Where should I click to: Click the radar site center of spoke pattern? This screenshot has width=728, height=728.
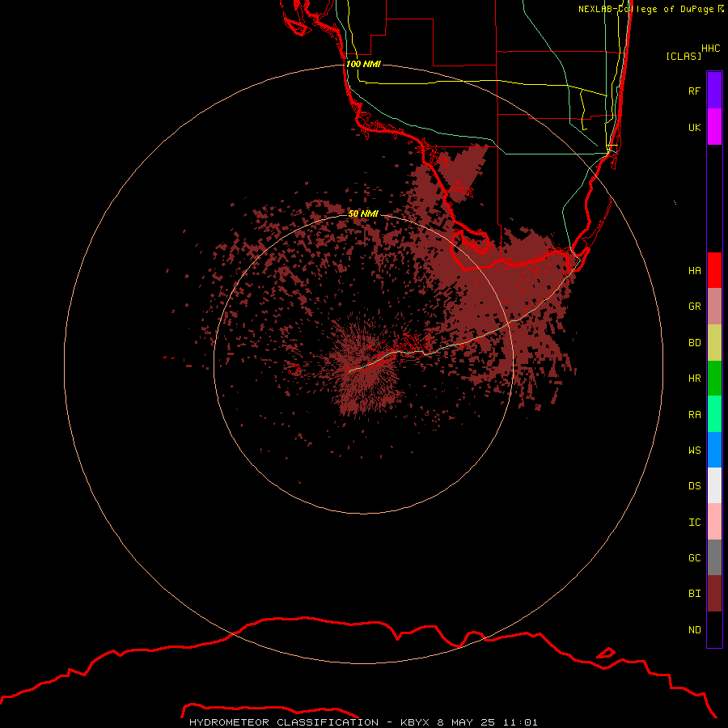coord(363,363)
